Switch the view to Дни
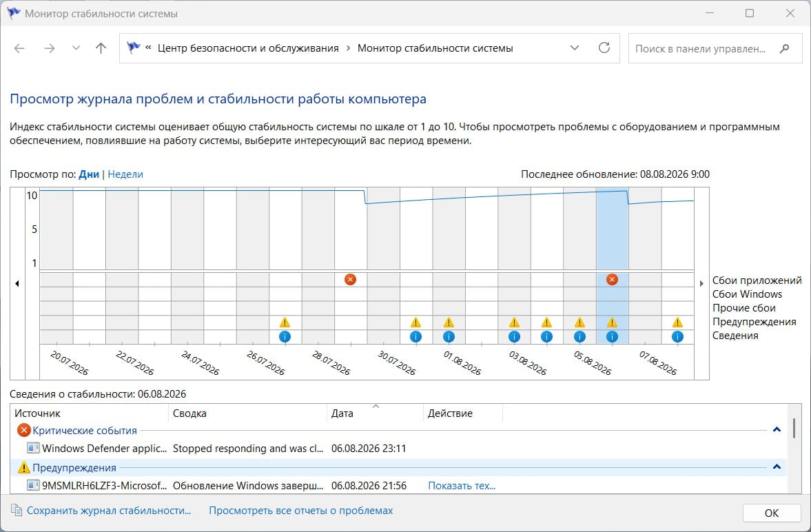Screen dimensions: 811x532 click(89, 174)
